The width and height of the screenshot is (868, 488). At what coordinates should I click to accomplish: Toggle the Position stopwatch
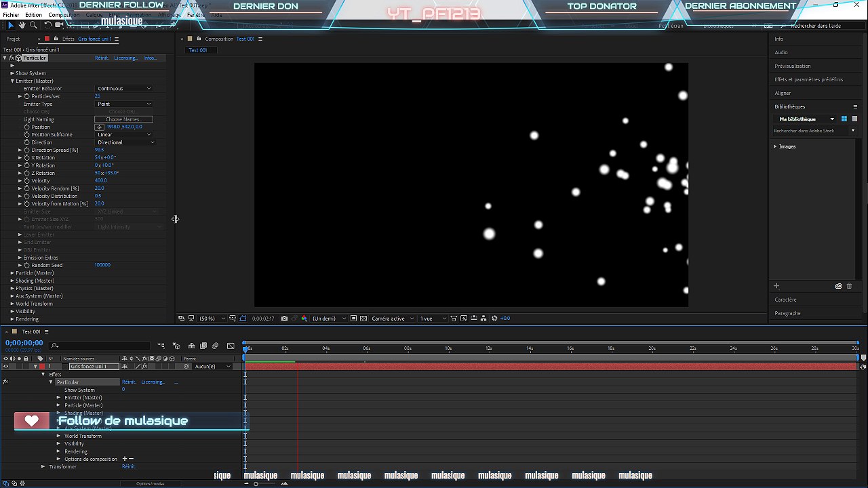pyautogui.click(x=27, y=127)
